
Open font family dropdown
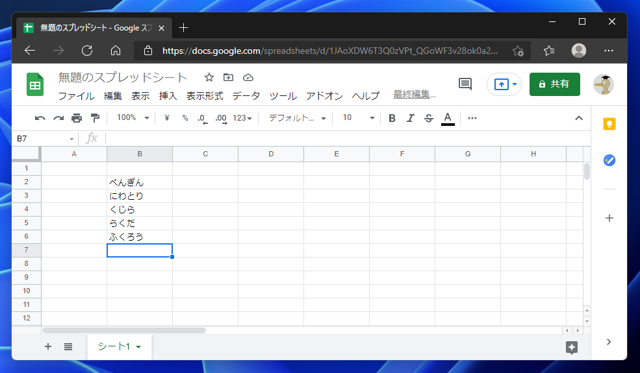click(x=297, y=118)
